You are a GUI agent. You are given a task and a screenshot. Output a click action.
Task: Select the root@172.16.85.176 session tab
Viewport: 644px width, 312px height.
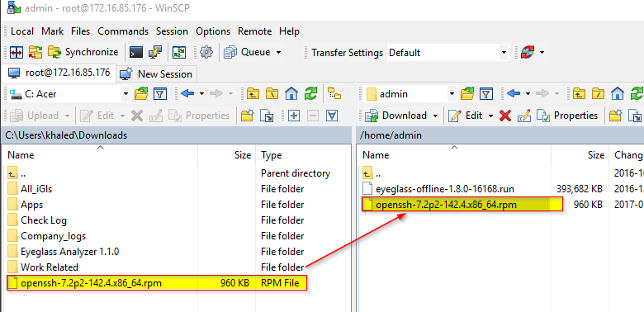coord(59,73)
